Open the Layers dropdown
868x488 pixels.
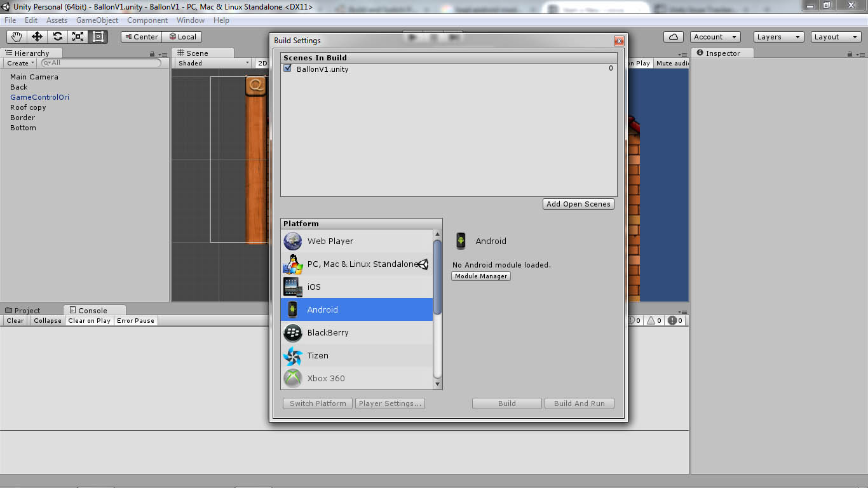tap(778, 37)
